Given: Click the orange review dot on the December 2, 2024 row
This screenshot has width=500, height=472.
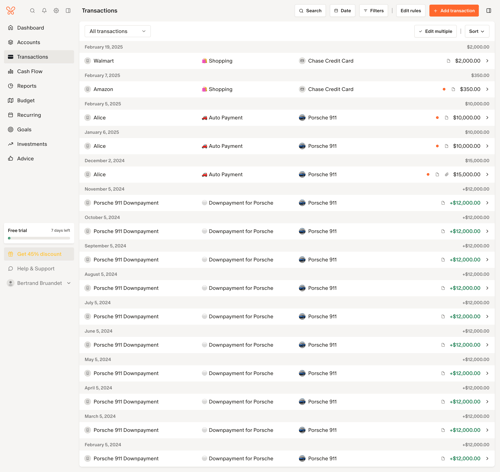Looking at the screenshot, I should click(428, 174).
